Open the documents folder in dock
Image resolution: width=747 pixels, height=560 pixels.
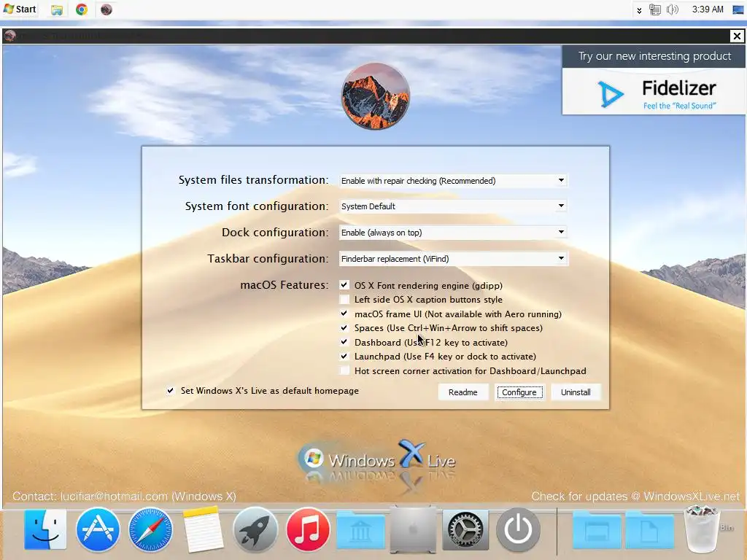[x=649, y=531]
